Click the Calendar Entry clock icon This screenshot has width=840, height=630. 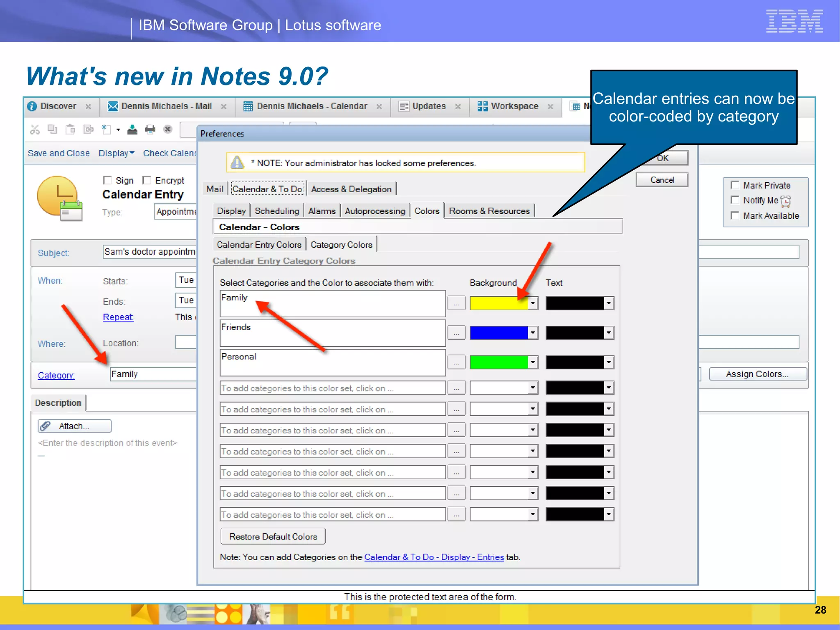click(x=59, y=198)
